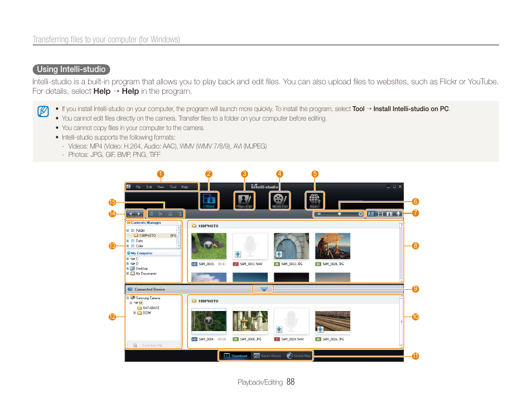Click the camera badge beside SAM_0012.JPG
The height and width of the screenshot is (402, 532).
pos(277,264)
